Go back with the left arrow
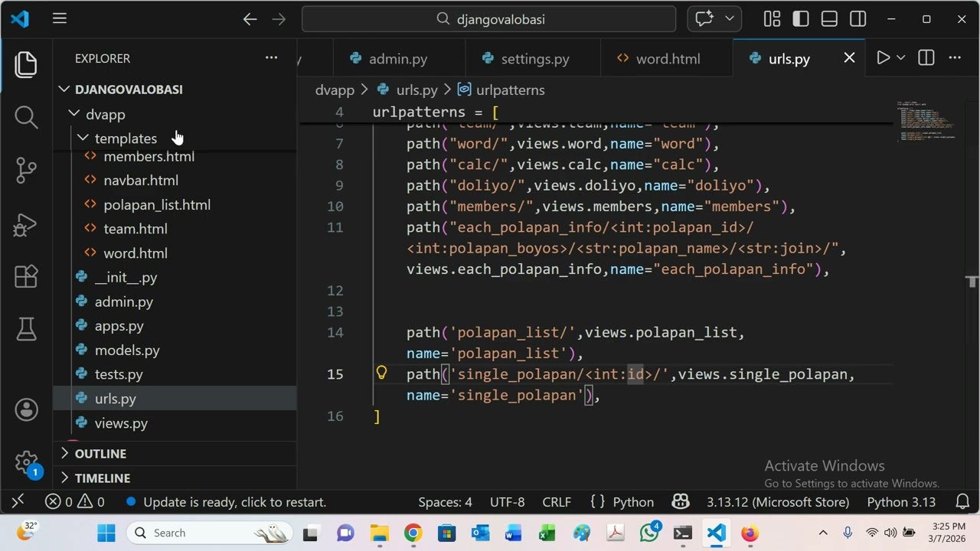Viewport: 980px width, 551px height. pyautogui.click(x=250, y=19)
